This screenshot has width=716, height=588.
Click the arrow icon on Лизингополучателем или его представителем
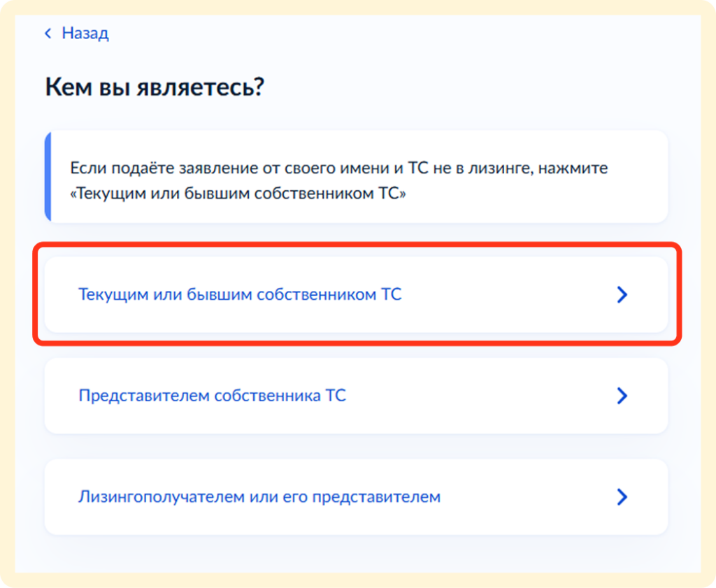coord(622,497)
